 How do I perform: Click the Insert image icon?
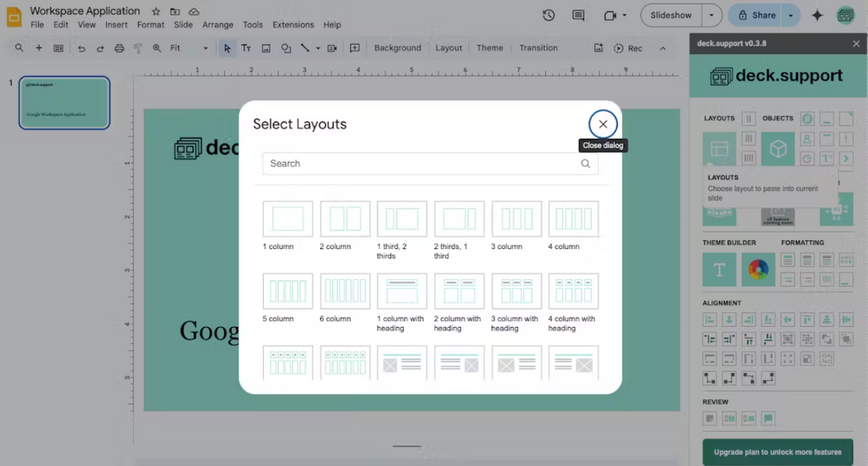(x=266, y=48)
